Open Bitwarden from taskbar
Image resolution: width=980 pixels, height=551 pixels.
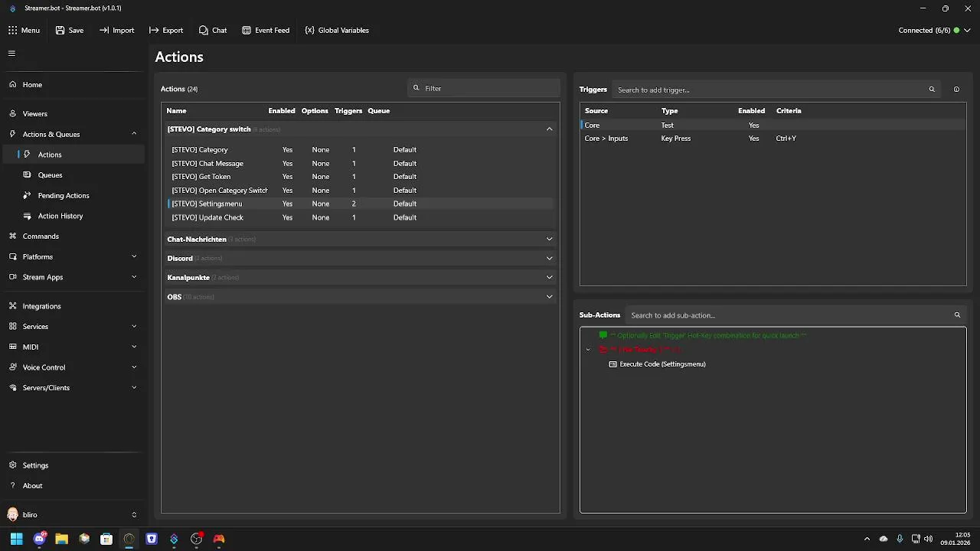click(x=152, y=539)
